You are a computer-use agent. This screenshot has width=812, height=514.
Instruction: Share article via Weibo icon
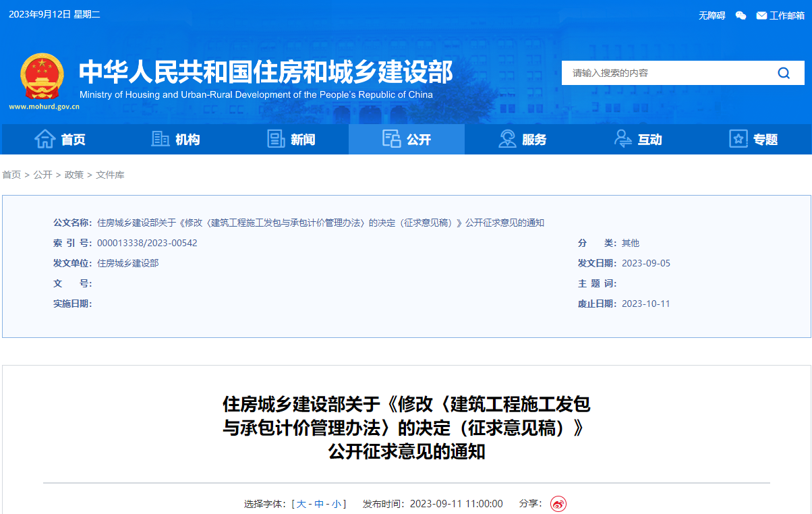(x=558, y=504)
